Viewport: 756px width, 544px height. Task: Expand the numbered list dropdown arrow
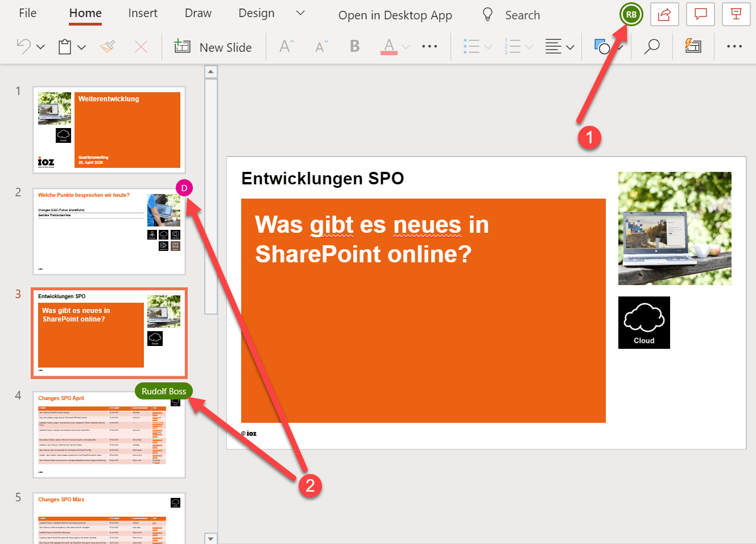coord(529,47)
